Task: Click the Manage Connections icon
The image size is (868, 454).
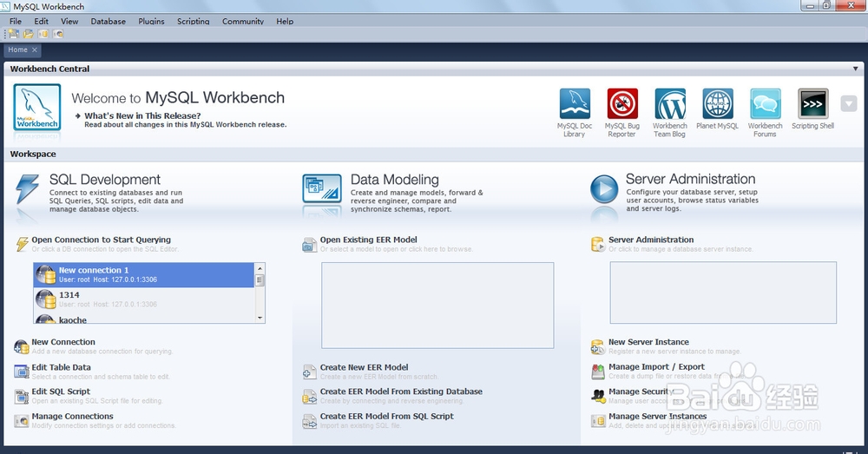Action: [x=22, y=421]
